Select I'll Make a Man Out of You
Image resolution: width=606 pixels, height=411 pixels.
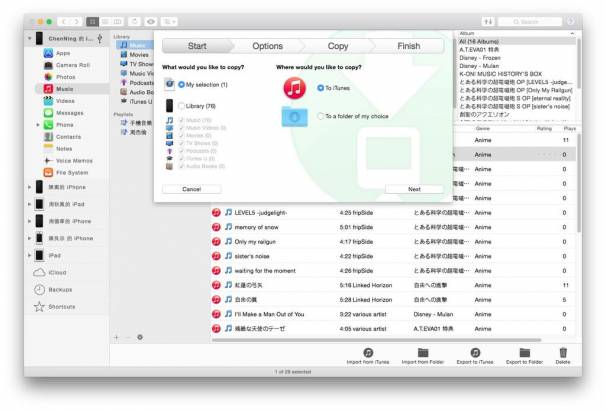point(269,314)
